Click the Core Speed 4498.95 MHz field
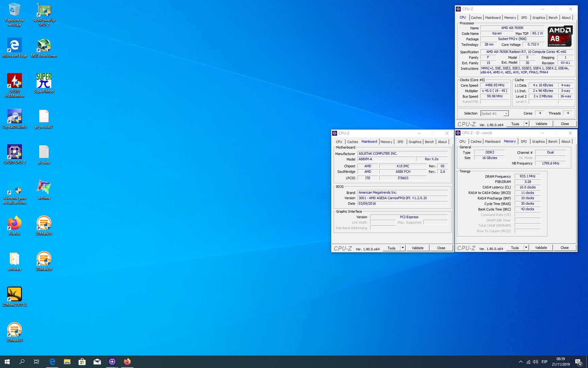Screen dimensions: 588x368 coord(495,85)
